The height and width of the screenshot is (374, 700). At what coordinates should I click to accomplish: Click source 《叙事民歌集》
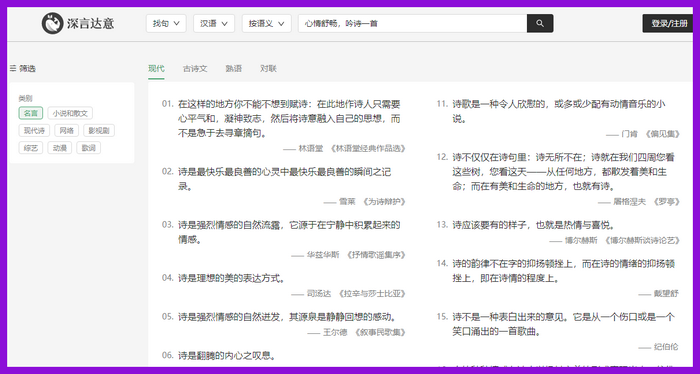tap(380, 332)
